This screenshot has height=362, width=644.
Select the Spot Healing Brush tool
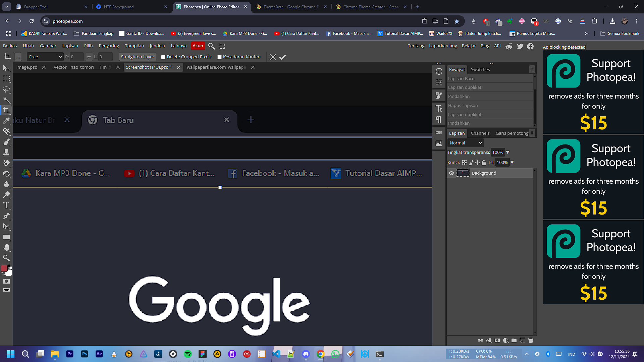click(6, 131)
